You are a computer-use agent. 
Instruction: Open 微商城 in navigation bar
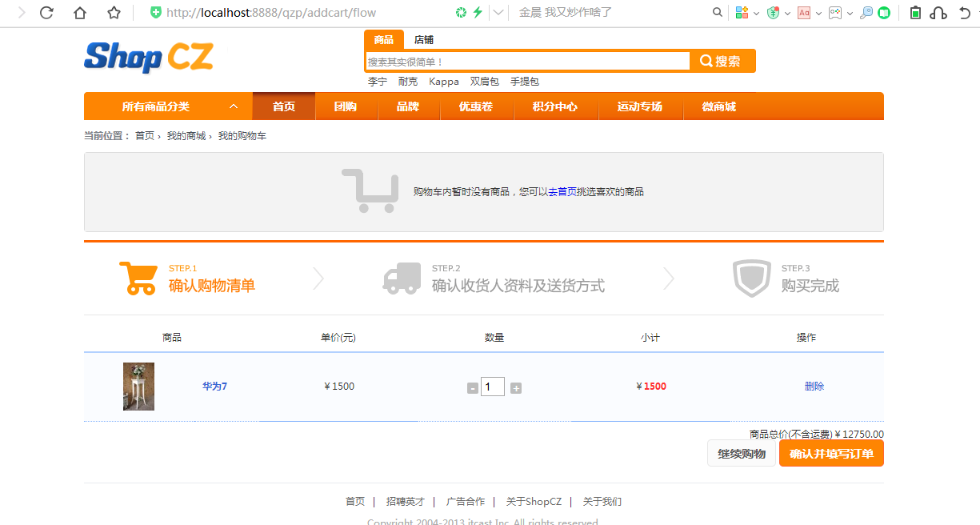pyautogui.click(x=719, y=106)
